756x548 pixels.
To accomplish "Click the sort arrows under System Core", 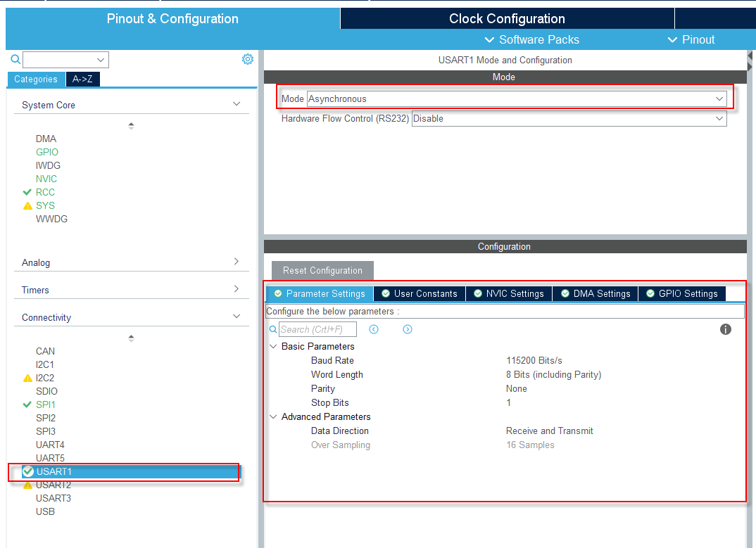I will tap(131, 126).
